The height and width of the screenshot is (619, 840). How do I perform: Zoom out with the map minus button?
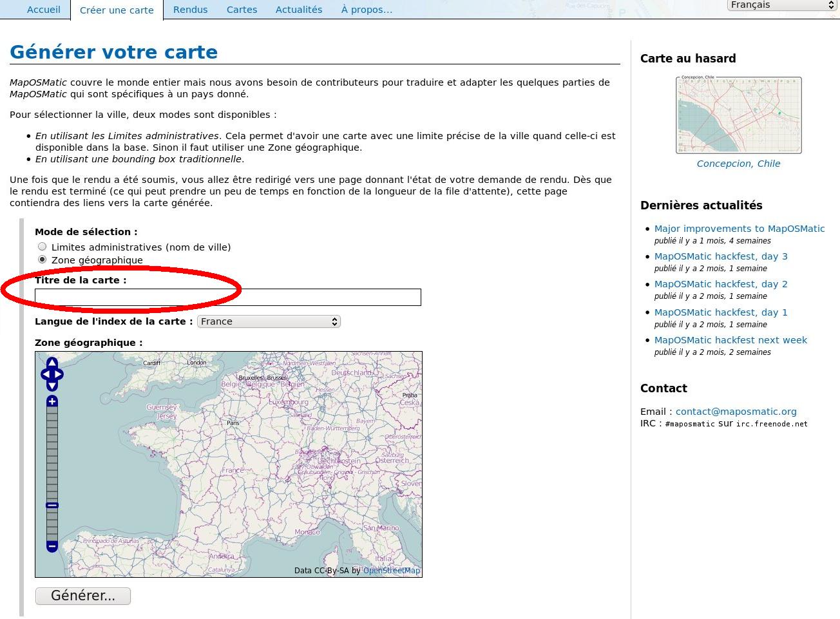(x=52, y=546)
